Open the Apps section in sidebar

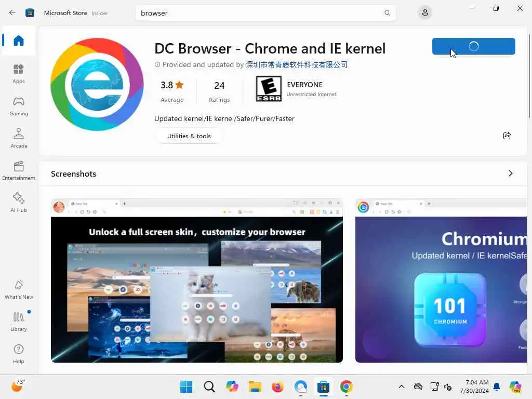tap(18, 74)
